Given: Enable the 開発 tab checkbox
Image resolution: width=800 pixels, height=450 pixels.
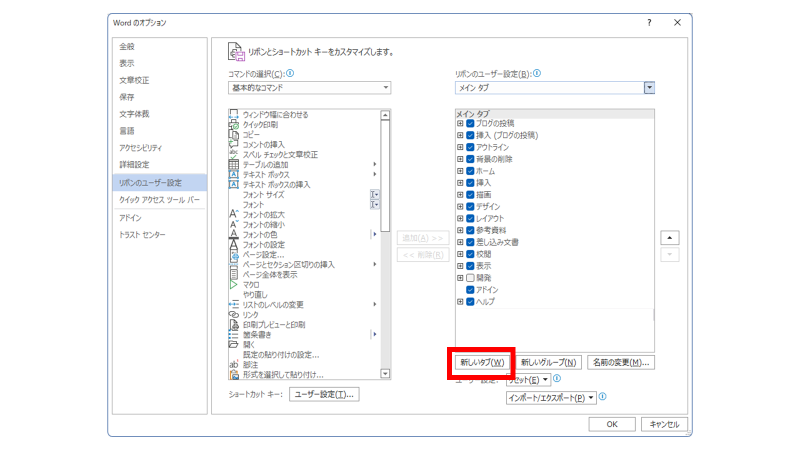Looking at the screenshot, I should pos(470,278).
